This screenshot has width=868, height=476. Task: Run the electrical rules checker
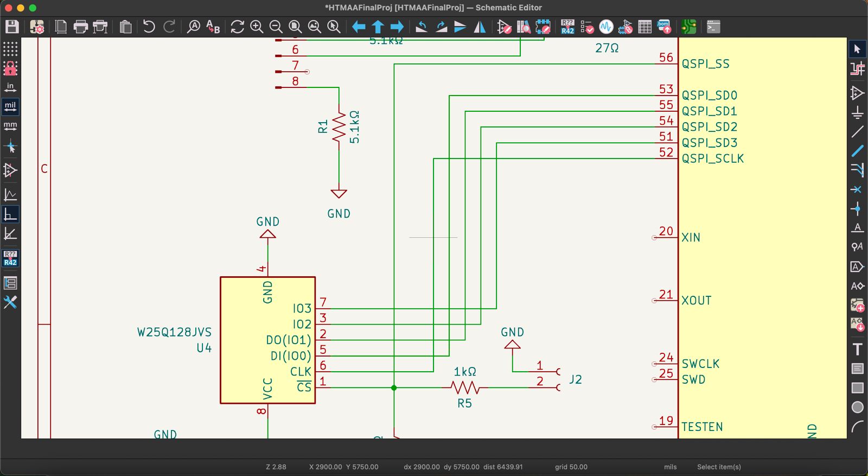coord(587,27)
